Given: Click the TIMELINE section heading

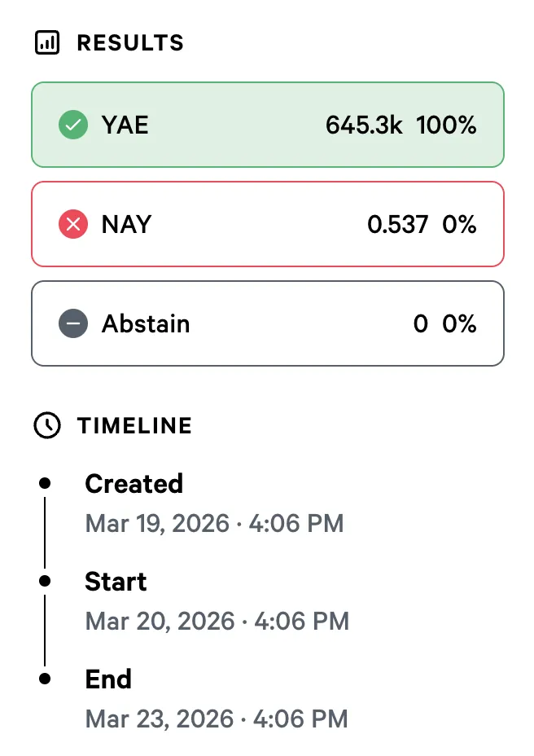Looking at the screenshot, I should pyautogui.click(x=134, y=426).
